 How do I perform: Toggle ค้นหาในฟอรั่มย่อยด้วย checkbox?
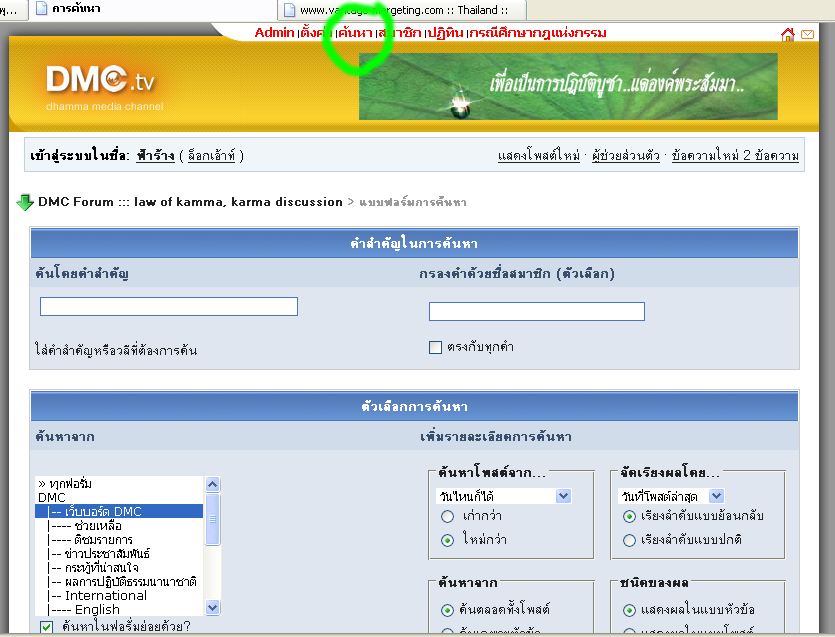46,627
